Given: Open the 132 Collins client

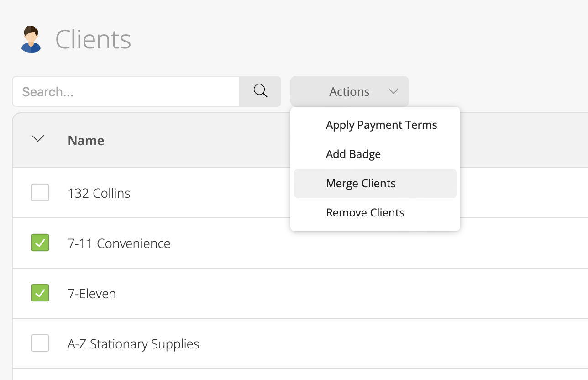Looking at the screenshot, I should coord(99,193).
